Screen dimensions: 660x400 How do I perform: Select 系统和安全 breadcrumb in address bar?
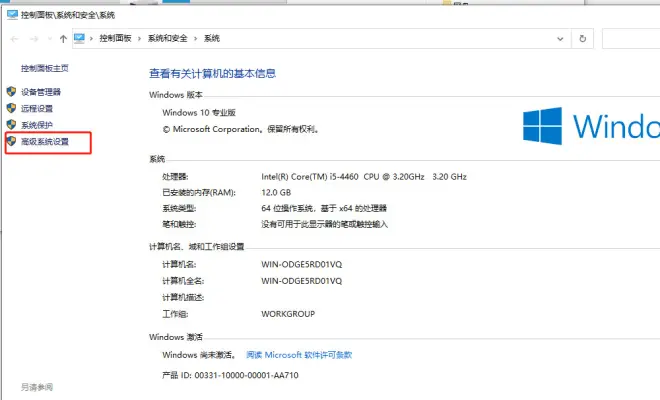[167, 38]
